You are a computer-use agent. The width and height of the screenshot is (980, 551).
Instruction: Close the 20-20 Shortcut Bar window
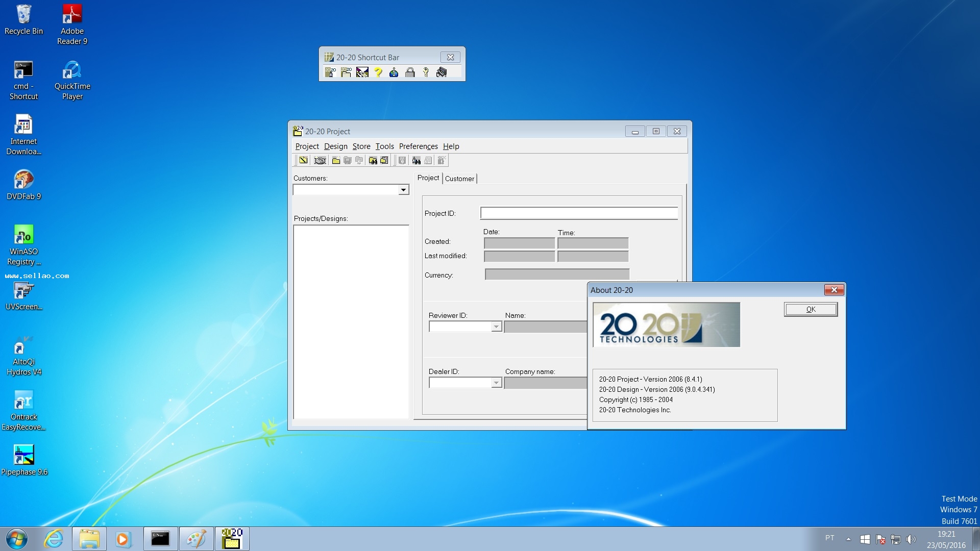450,57
